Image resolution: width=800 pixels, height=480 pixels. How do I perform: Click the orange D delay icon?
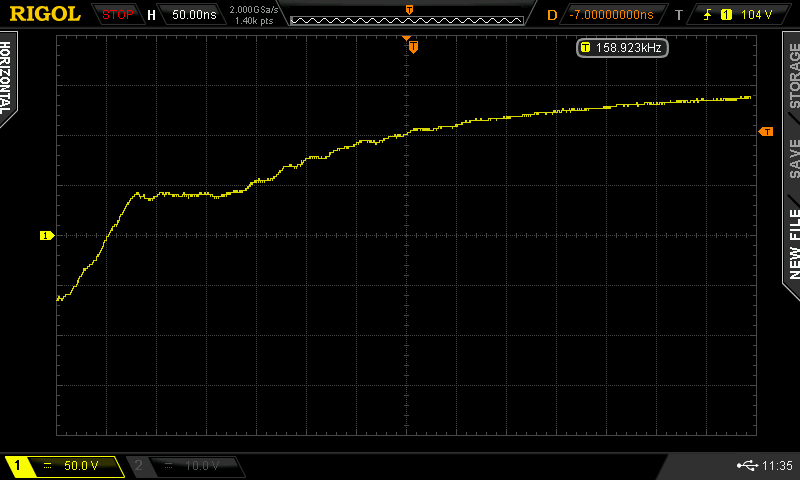tap(552, 15)
